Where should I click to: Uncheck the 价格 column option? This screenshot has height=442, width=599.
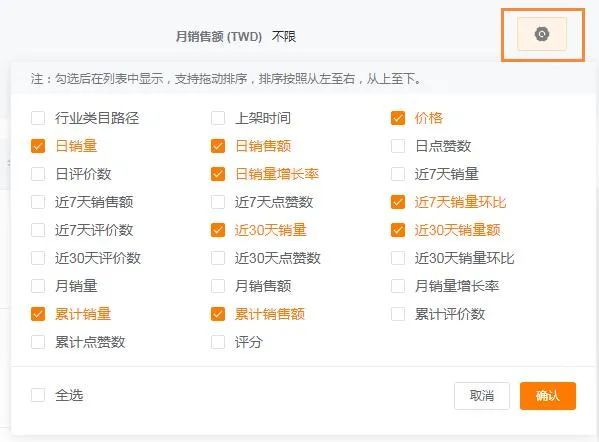[398, 118]
